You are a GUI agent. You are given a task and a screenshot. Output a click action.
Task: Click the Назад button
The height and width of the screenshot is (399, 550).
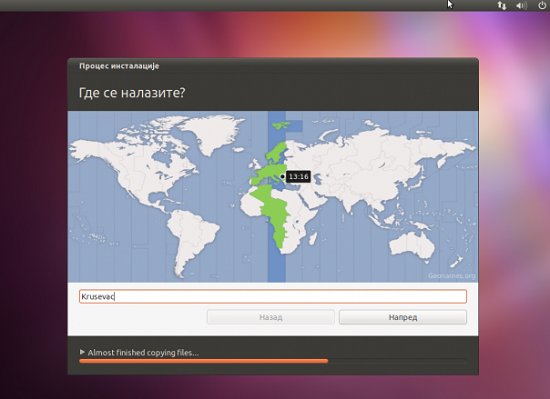[270, 317]
